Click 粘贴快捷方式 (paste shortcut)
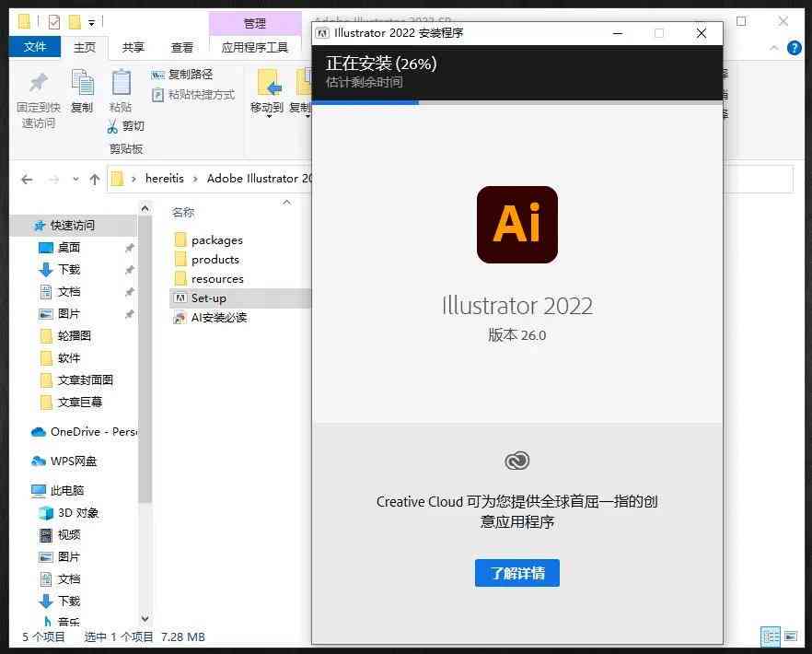The height and width of the screenshot is (654, 812). tap(193, 95)
